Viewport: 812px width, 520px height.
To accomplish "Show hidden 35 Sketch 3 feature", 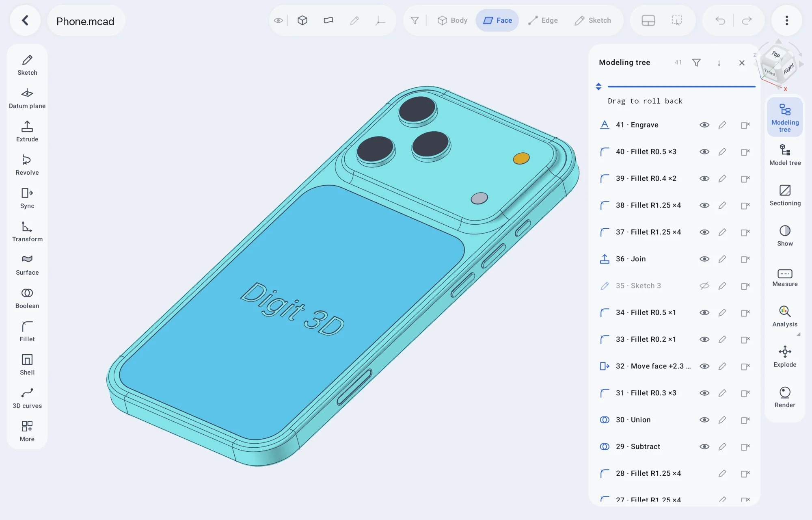I will [x=704, y=286].
